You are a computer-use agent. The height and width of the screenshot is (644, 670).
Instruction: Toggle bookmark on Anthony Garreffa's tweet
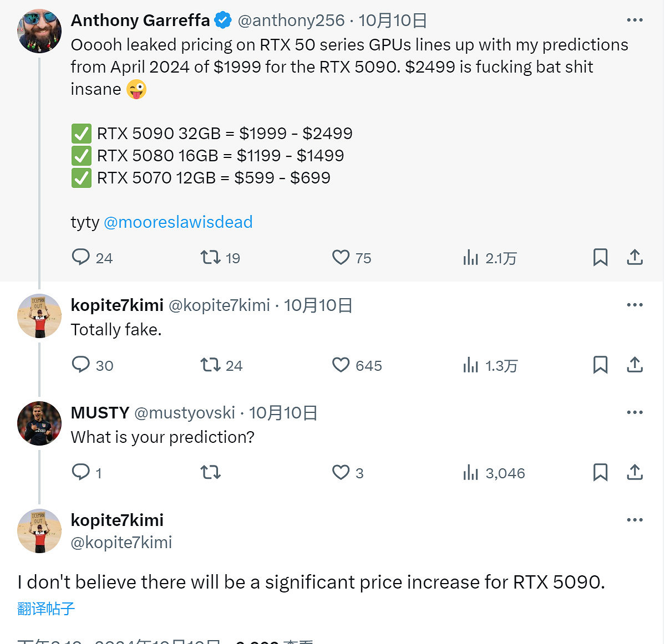600,257
